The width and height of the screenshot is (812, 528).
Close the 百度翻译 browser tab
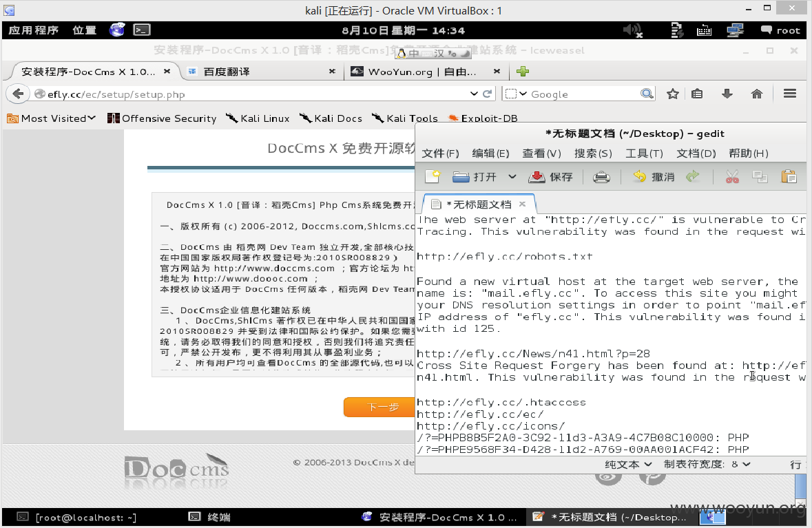pos(332,72)
